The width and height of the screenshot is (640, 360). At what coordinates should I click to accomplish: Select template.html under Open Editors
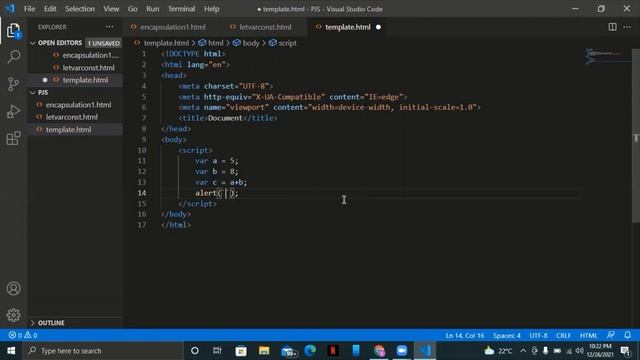point(75,80)
